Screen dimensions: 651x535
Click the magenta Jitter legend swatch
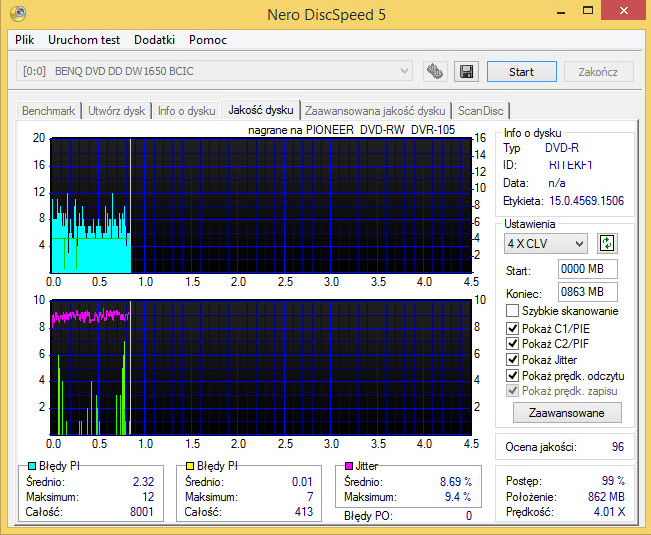click(349, 466)
